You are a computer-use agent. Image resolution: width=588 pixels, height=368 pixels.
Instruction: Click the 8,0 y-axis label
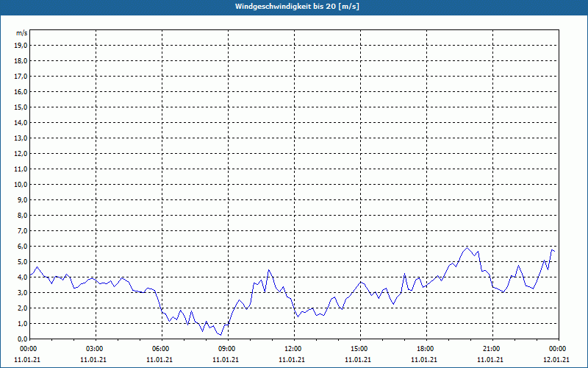22,215
